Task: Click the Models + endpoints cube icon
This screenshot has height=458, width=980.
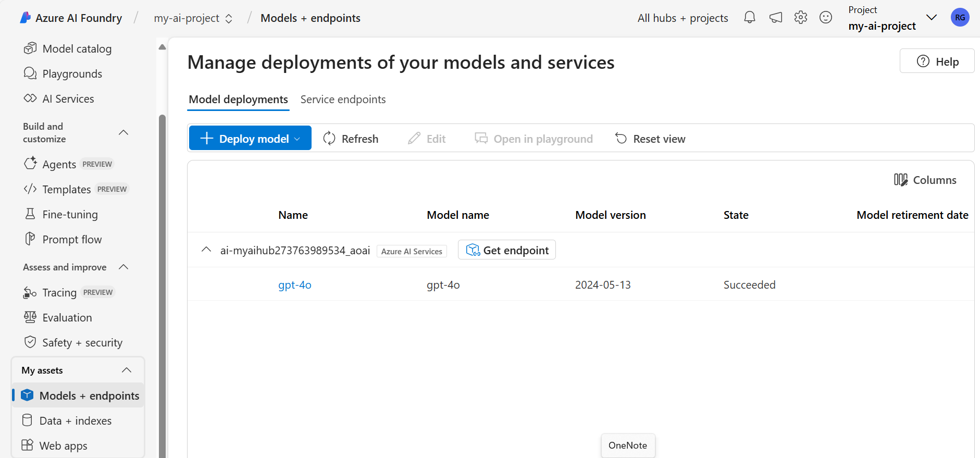Action: [x=27, y=395]
